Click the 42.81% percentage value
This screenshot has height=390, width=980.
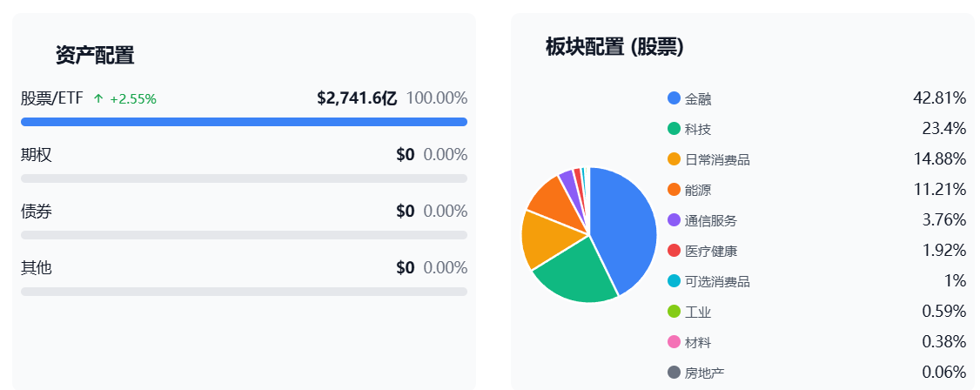click(940, 98)
